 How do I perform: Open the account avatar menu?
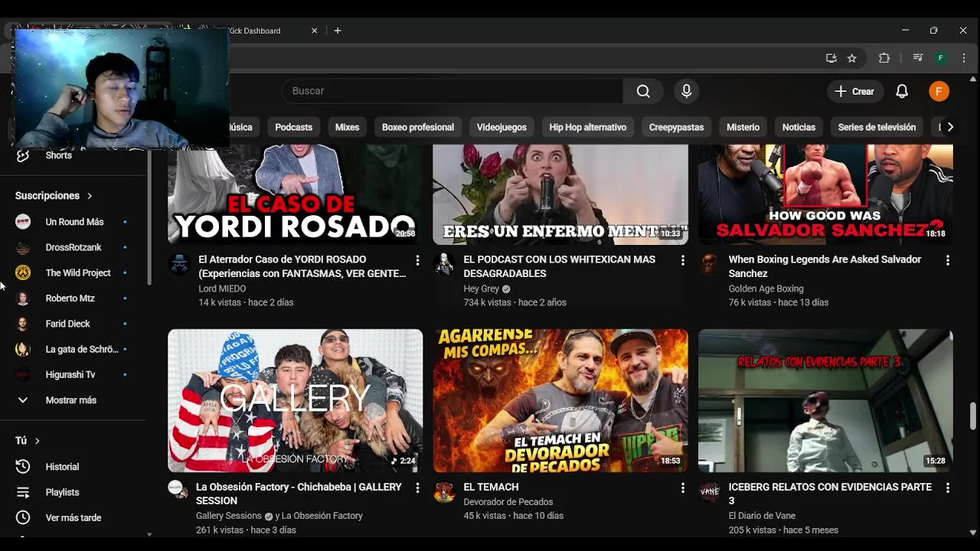coord(939,91)
